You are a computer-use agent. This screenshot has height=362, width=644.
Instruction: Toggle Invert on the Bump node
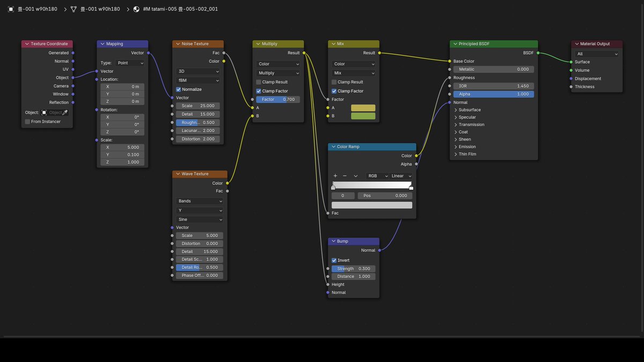pyautogui.click(x=334, y=260)
